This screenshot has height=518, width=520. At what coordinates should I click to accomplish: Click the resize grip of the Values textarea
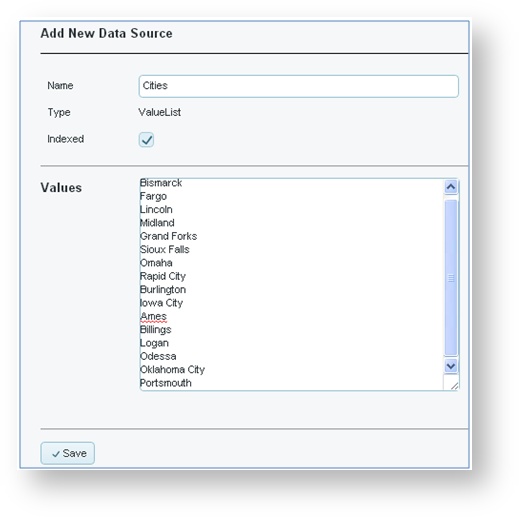tap(454, 385)
